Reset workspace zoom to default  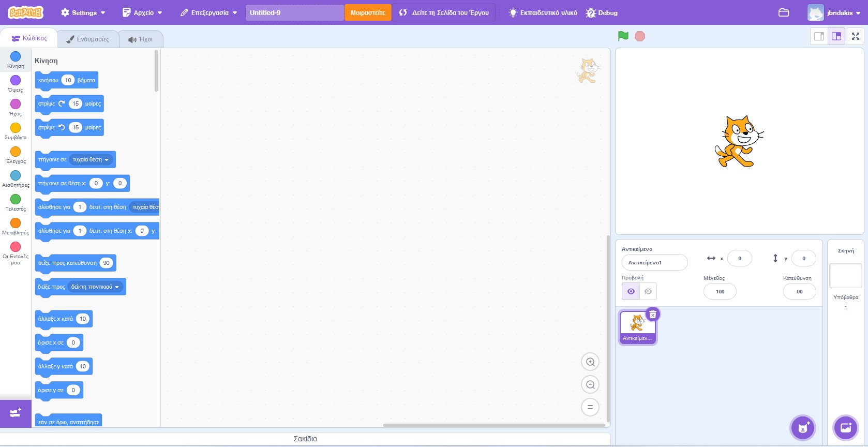[x=590, y=407]
